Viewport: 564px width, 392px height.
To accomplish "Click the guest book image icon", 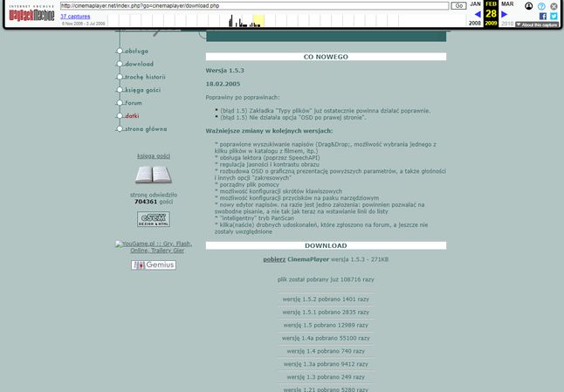I will tap(154, 175).
